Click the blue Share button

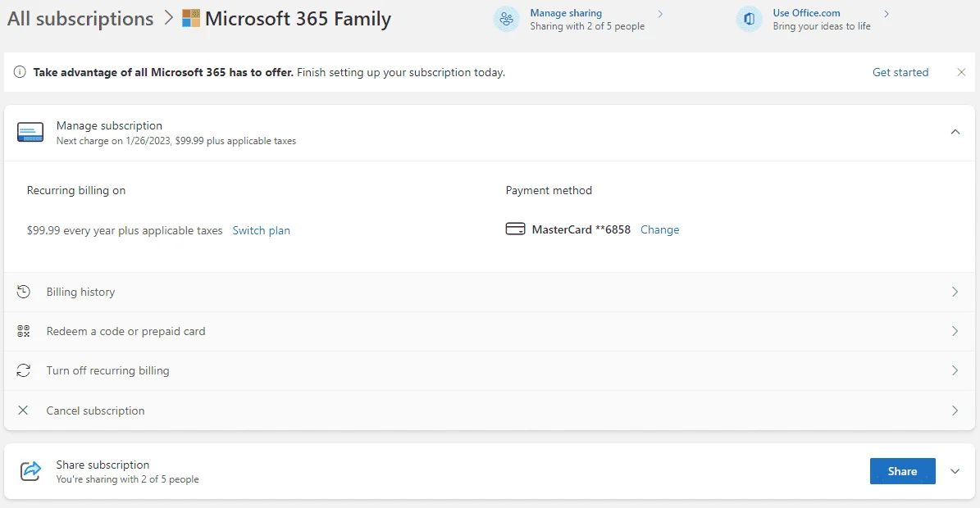tap(902, 471)
